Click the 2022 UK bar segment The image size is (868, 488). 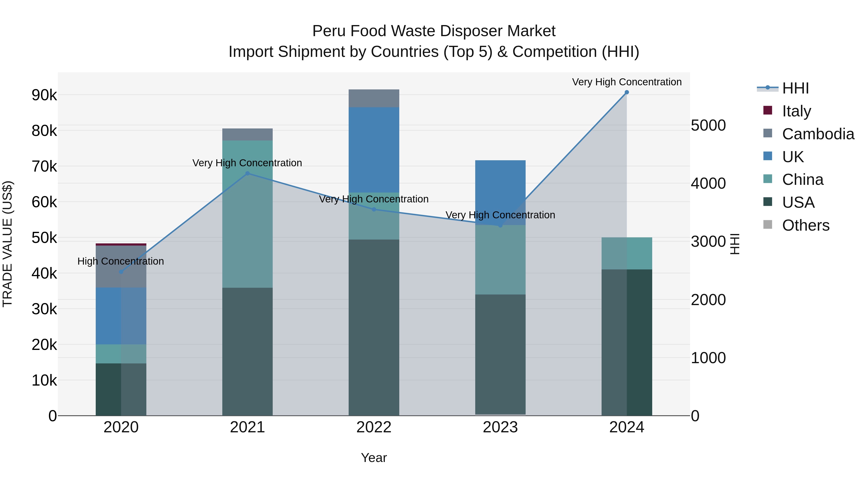click(374, 150)
